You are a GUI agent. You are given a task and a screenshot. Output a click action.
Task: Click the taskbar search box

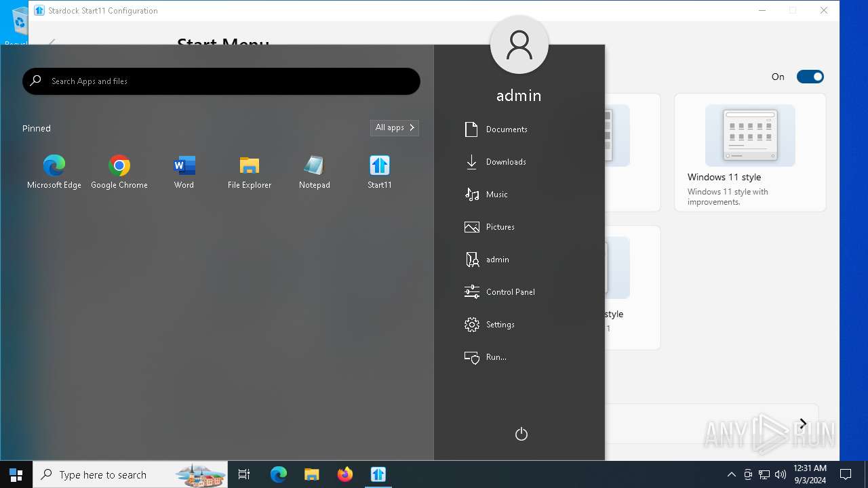130,474
